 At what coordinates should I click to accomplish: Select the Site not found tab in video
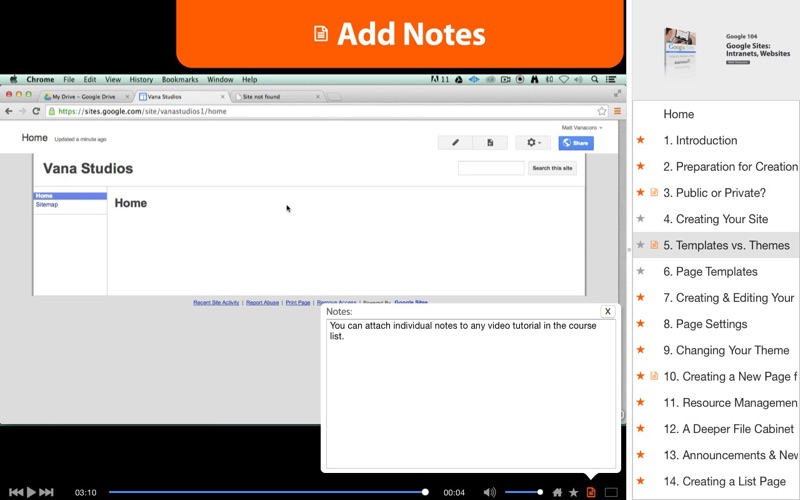[x=278, y=96]
